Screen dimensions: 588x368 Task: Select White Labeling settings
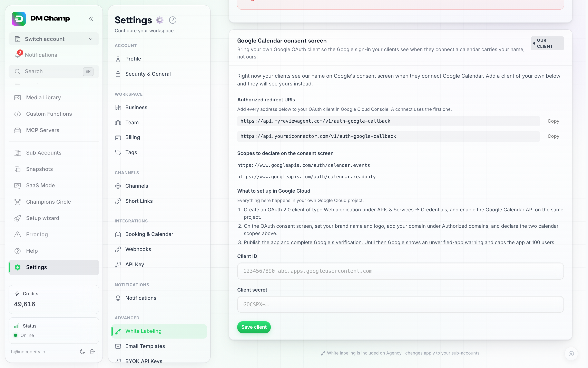click(x=159, y=331)
